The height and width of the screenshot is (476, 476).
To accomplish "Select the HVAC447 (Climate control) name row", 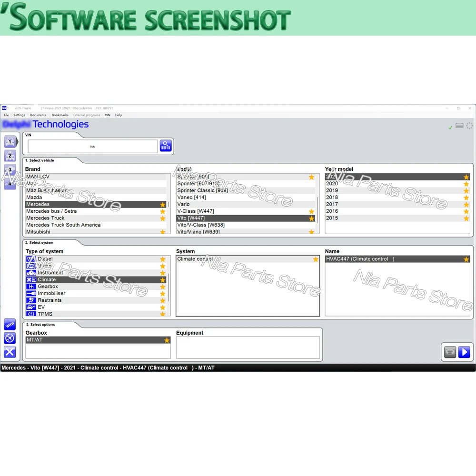I will tap(397, 259).
